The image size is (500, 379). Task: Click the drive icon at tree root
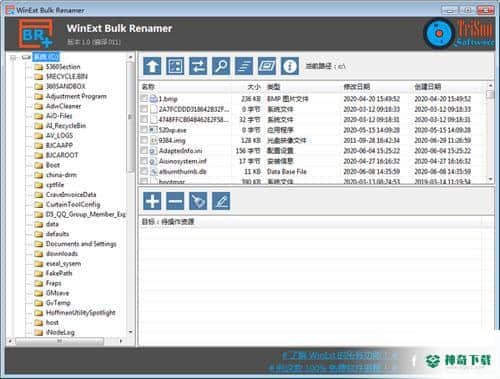point(26,57)
